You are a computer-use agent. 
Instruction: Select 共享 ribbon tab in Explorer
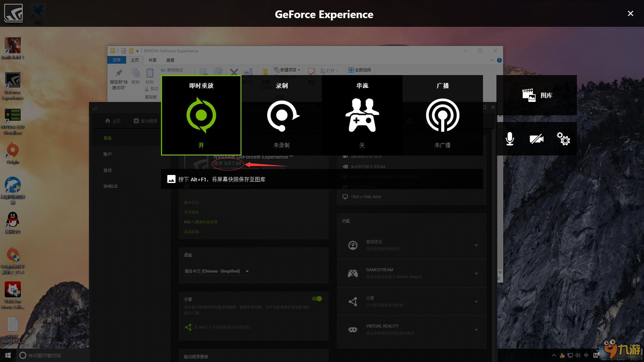coord(153,60)
